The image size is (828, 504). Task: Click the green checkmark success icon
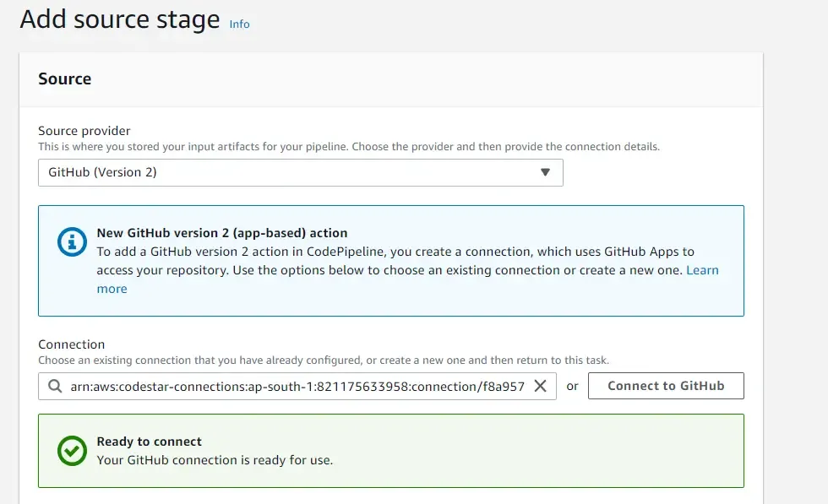(x=72, y=450)
